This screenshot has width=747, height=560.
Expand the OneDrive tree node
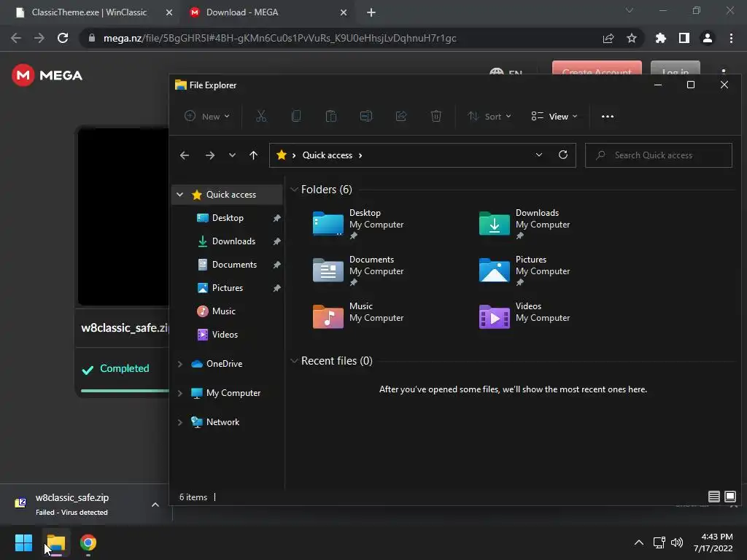pos(179,364)
